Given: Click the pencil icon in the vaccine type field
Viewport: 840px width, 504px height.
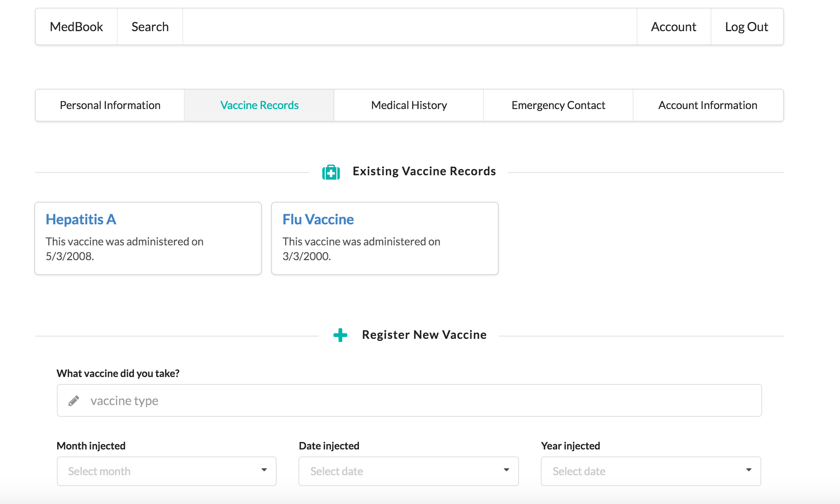Looking at the screenshot, I should coord(74,401).
